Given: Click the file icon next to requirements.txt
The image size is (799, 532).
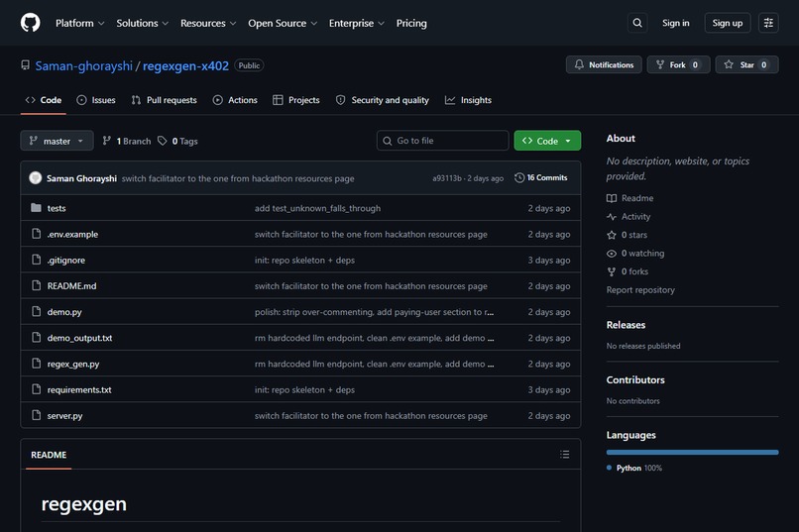Looking at the screenshot, I should (36, 389).
